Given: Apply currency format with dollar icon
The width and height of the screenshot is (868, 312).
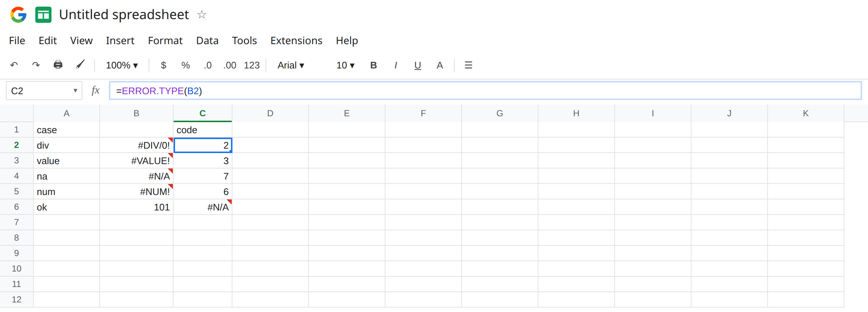Looking at the screenshot, I should [164, 65].
